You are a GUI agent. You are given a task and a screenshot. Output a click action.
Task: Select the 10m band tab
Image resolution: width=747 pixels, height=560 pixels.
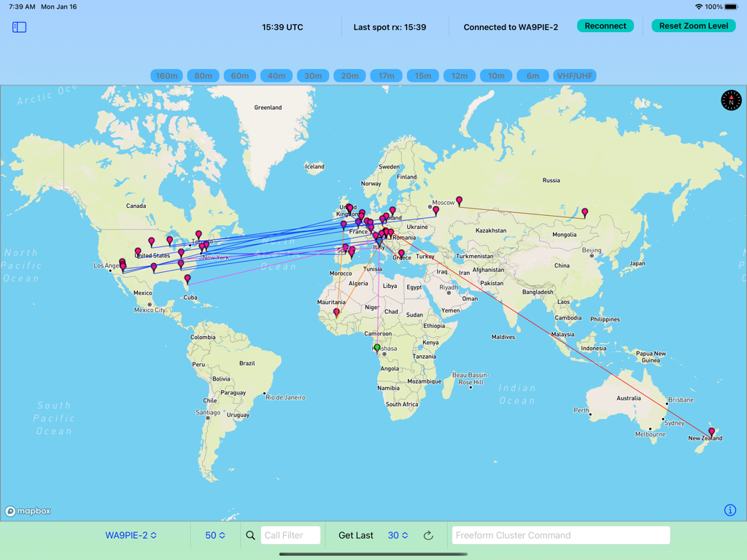(496, 75)
